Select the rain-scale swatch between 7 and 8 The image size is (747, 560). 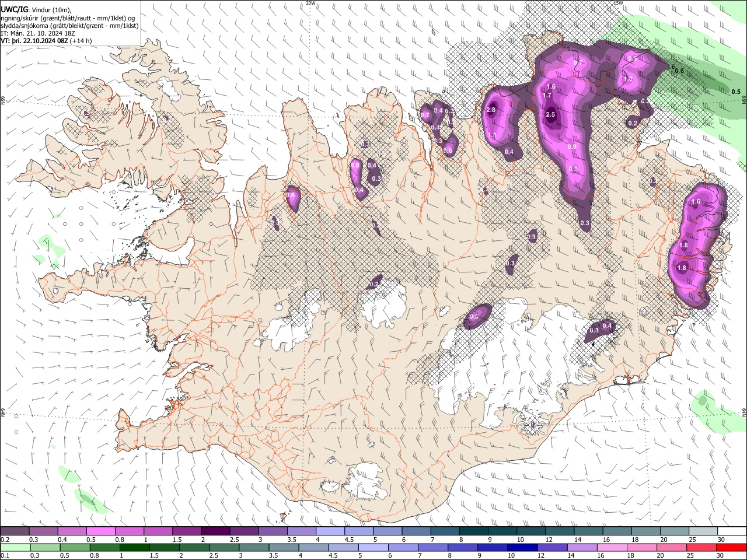434,547
